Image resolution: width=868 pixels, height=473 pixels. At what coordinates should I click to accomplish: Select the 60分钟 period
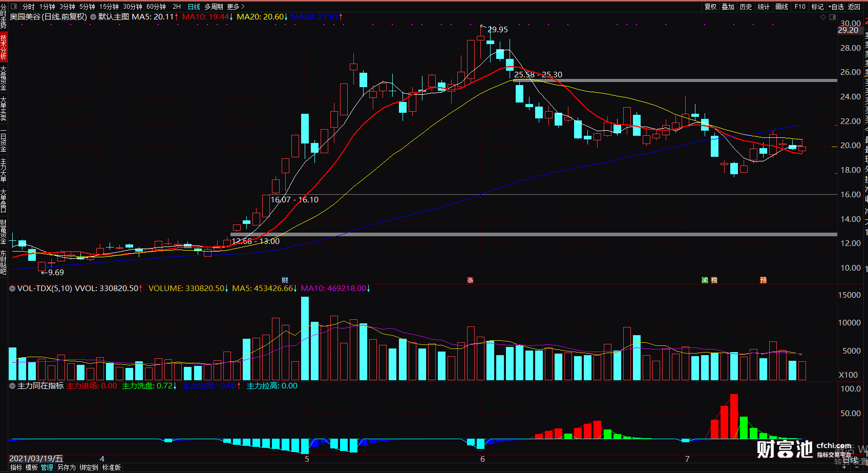pyautogui.click(x=156, y=7)
